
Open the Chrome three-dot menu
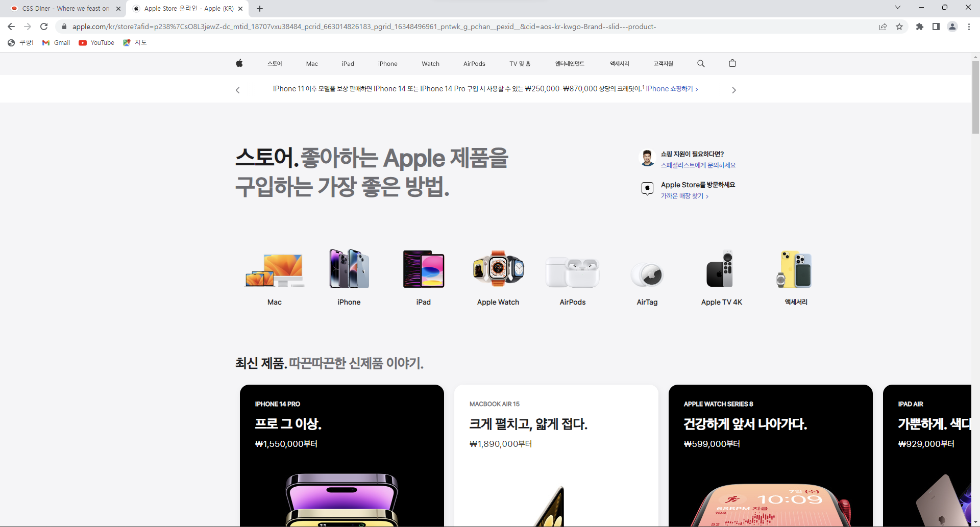(969, 27)
